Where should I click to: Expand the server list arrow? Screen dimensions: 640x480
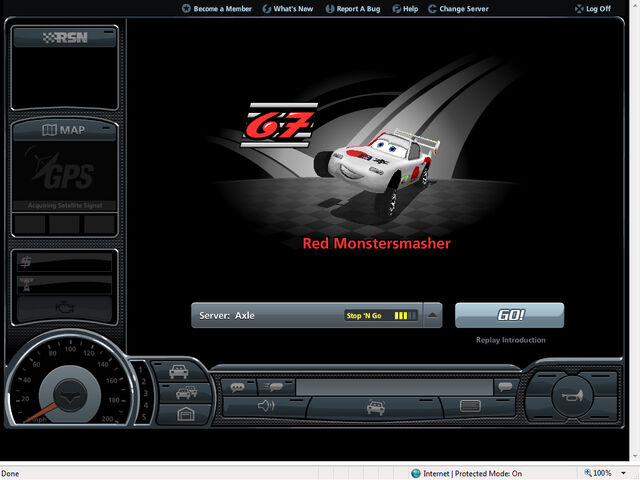(433, 315)
